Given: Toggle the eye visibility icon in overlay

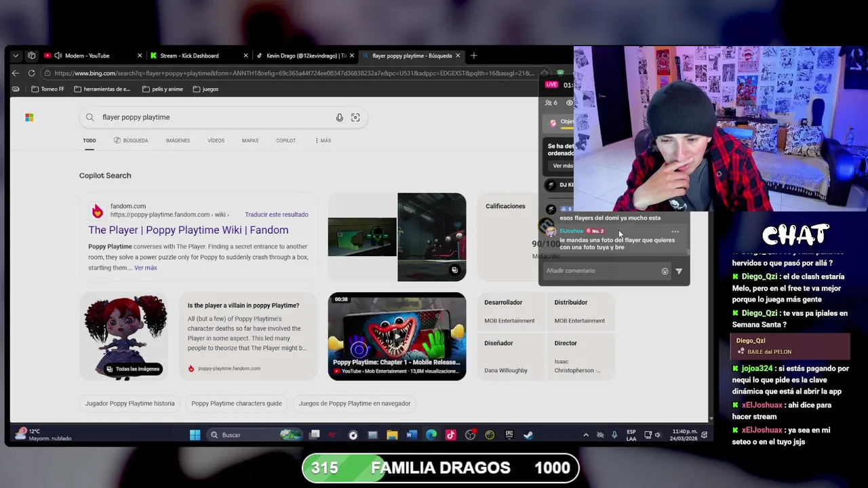Looking at the screenshot, I should (570, 103).
